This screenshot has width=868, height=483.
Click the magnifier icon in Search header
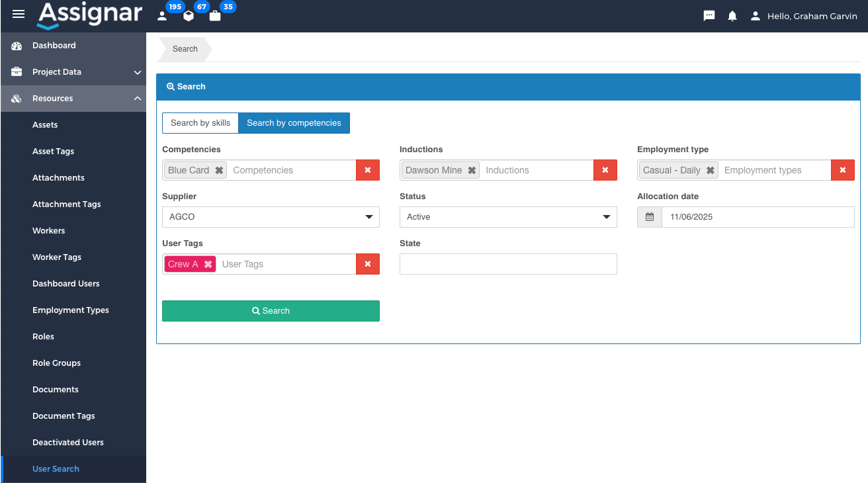(171, 87)
